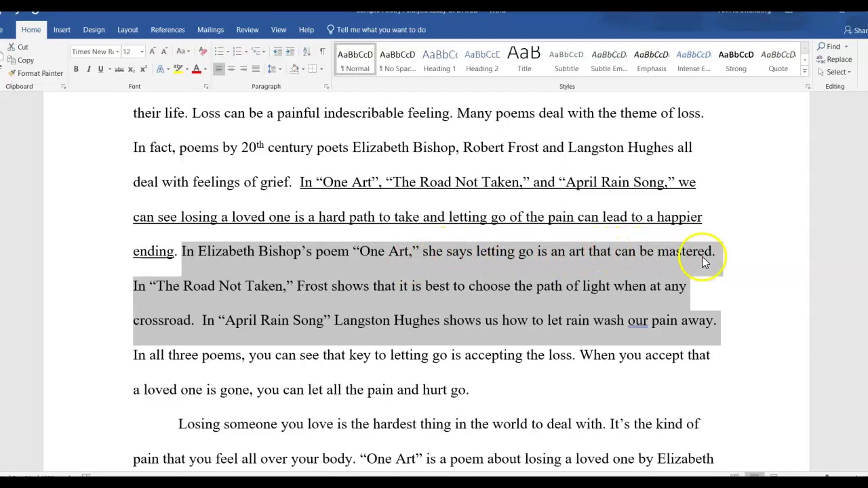
Task: Switch to the References tab
Action: (x=167, y=30)
